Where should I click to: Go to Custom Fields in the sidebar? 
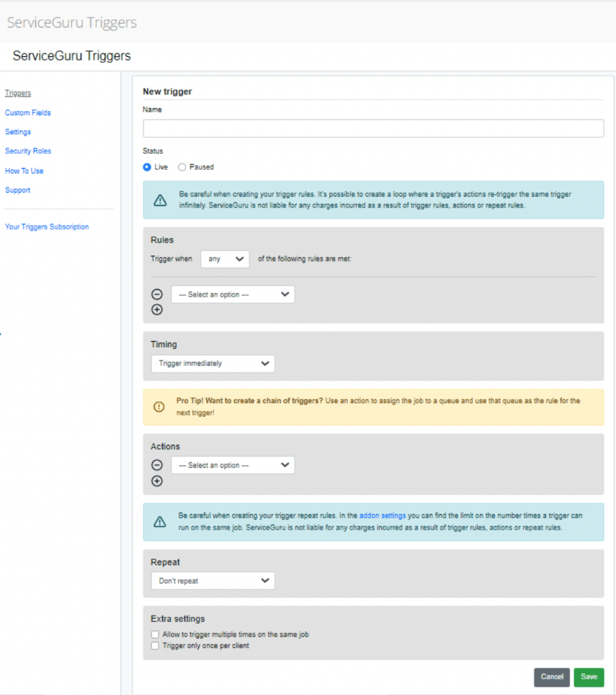click(x=28, y=112)
